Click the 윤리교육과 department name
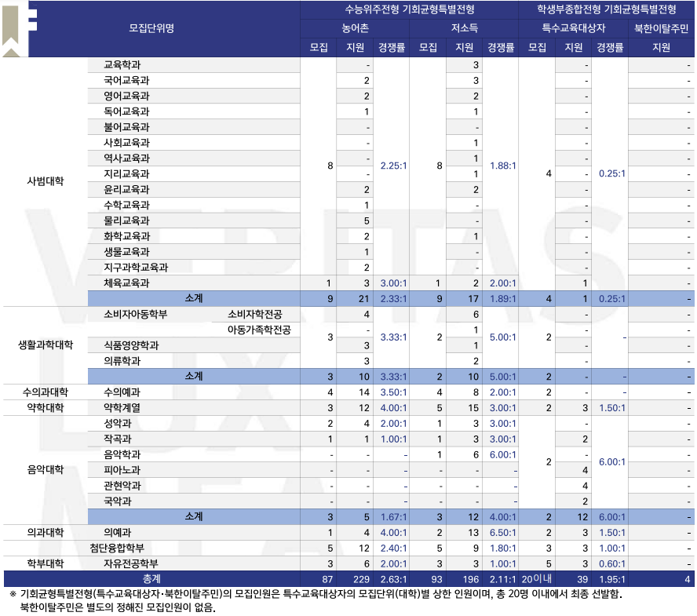 click(126, 189)
